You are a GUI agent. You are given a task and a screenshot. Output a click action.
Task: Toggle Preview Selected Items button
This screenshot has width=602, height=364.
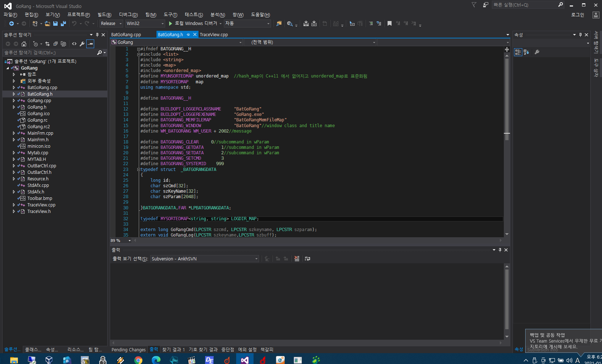(x=90, y=44)
